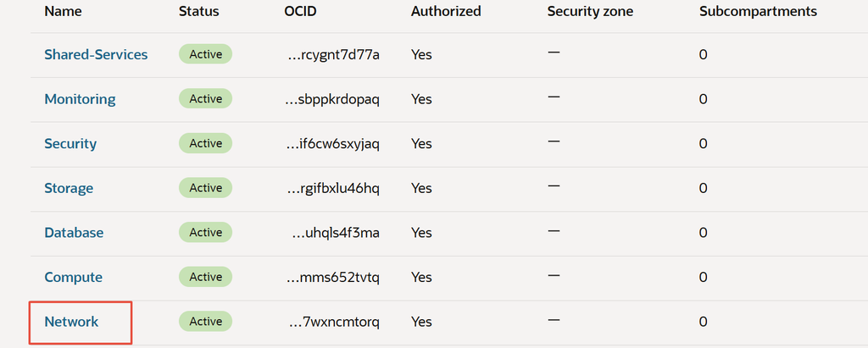Click the Authorized column header

(446, 11)
